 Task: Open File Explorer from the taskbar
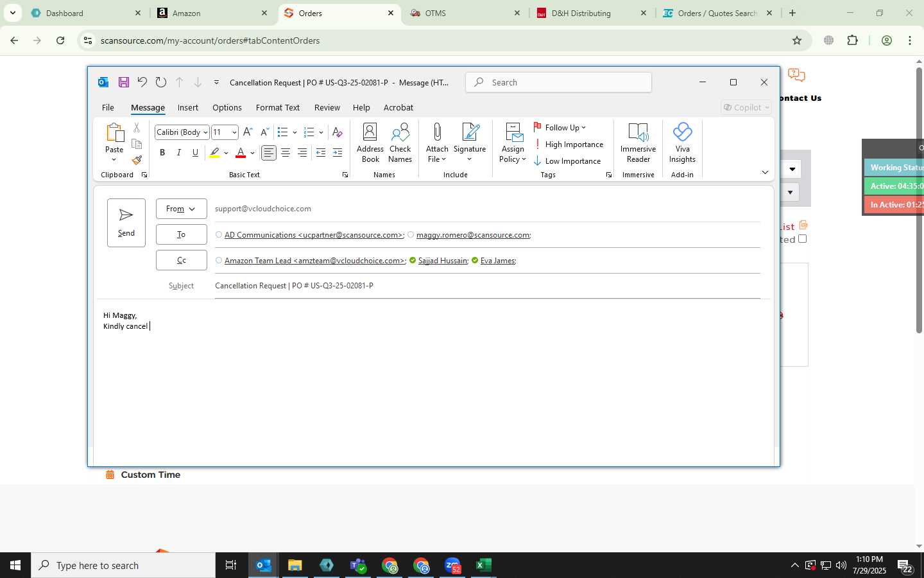(x=295, y=565)
